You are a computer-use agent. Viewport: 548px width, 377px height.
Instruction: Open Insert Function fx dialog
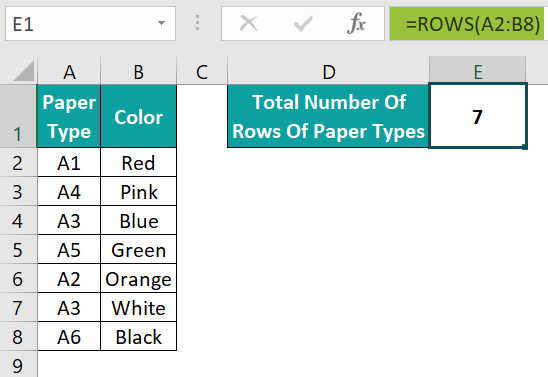(x=356, y=24)
